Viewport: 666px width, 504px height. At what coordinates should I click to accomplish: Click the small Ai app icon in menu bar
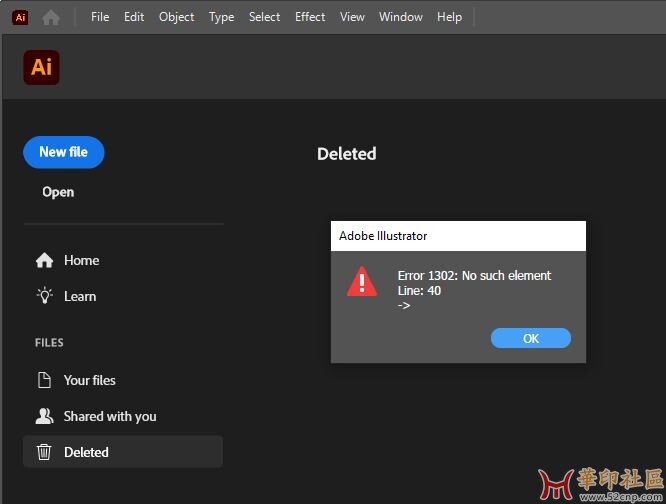[20, 17]
